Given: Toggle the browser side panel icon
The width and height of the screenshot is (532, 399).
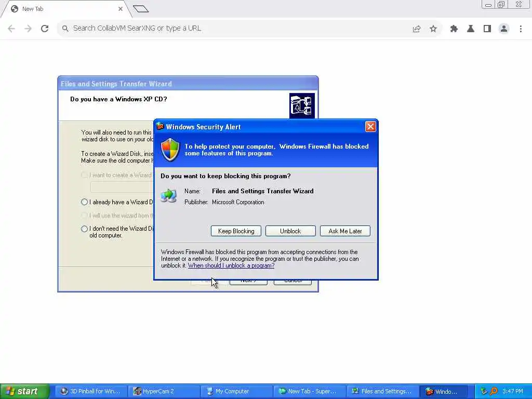Looking at the screenshot, I should 487,29.
